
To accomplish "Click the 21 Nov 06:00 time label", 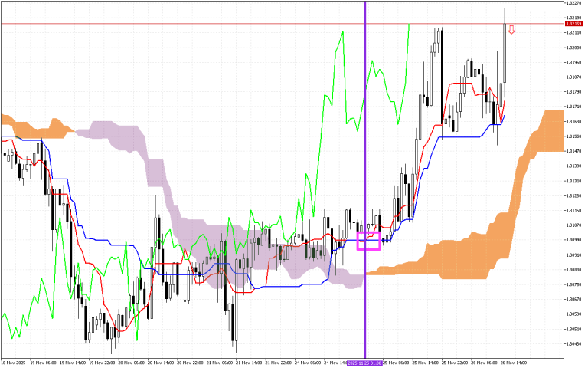I will click(220, 363).
